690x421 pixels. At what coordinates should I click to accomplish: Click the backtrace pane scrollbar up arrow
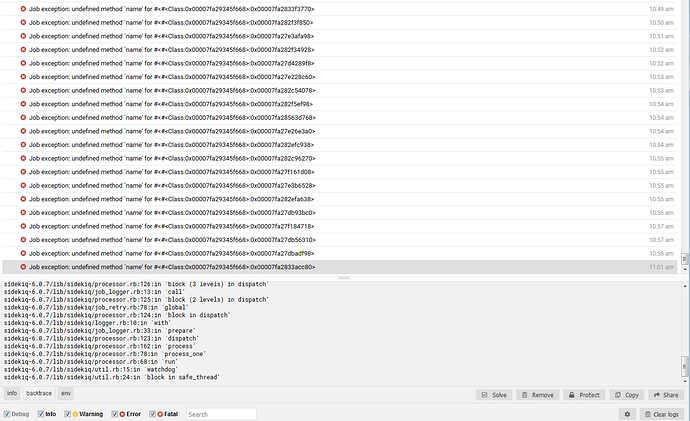(x=684, y=286)
